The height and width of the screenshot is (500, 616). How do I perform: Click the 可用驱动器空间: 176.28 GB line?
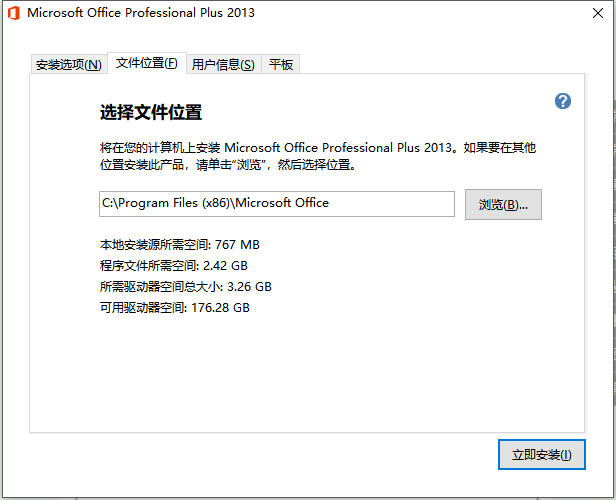tap(174, 308)
